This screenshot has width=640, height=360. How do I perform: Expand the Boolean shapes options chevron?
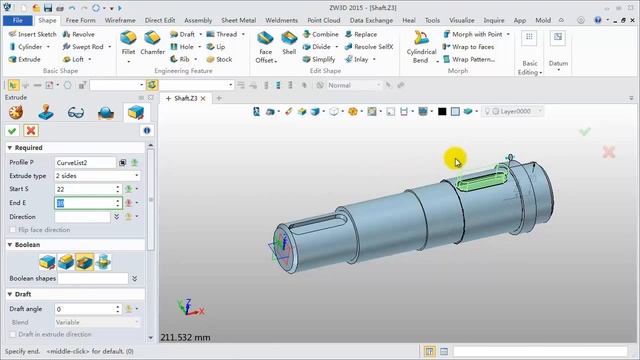[135, 279]
